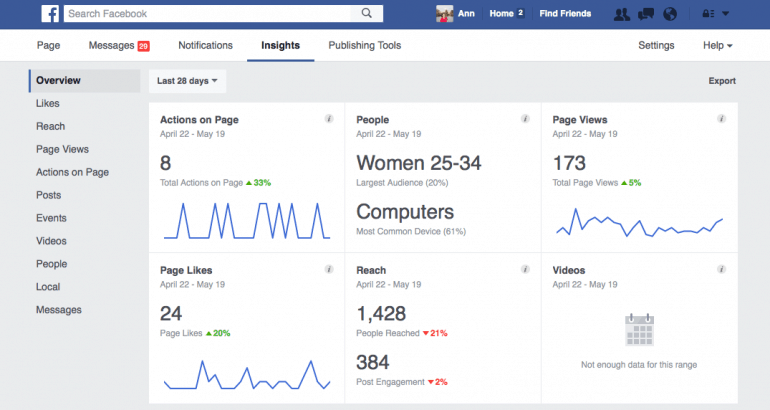
Task: Click the Page Views line chart
Action: coord(639,222)
